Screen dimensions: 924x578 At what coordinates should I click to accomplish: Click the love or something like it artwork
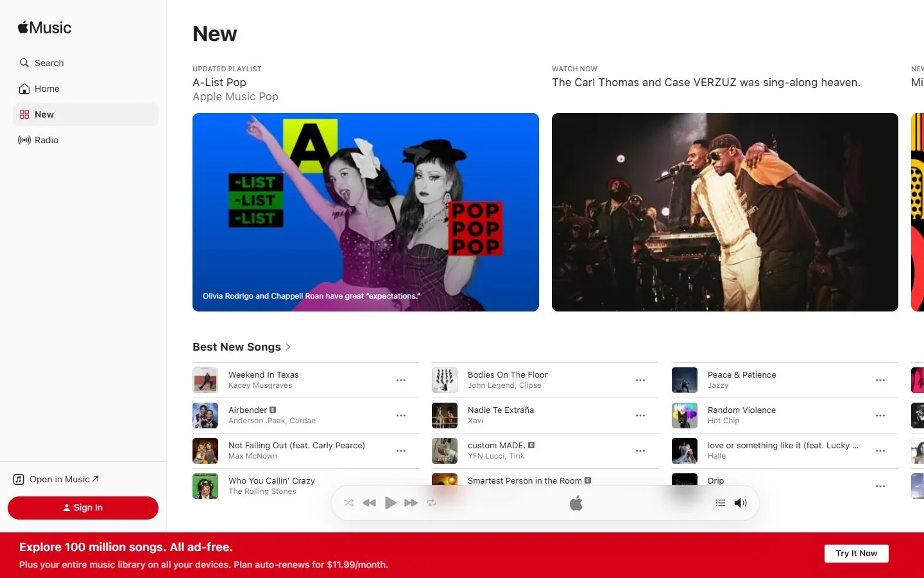(685, 451)
